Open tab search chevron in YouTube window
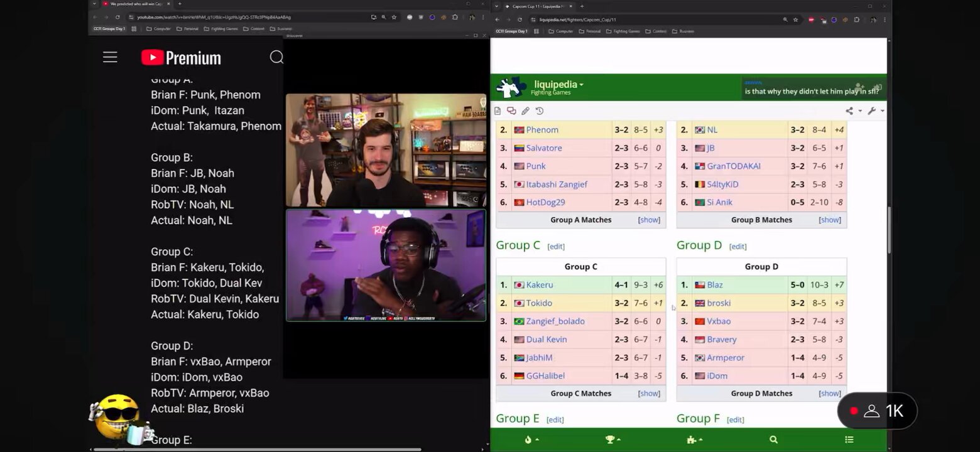Image resolution: width=980 pixels, height=452 pixels. pos(94,4)
